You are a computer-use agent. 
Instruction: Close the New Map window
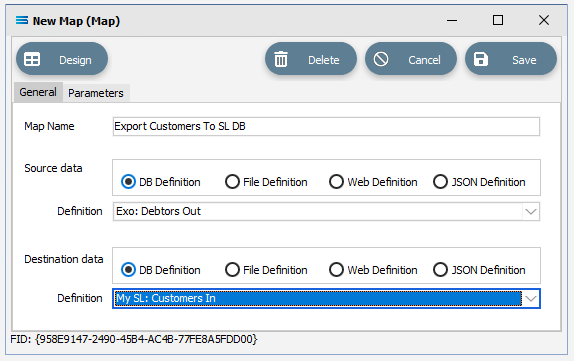pos(544,20)
